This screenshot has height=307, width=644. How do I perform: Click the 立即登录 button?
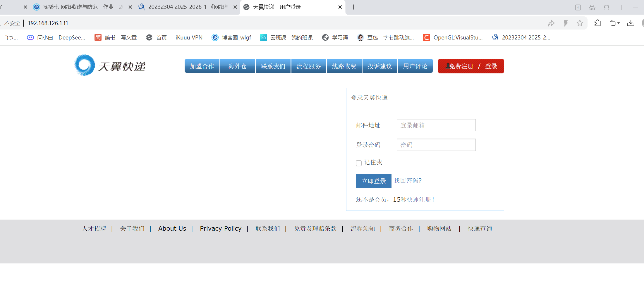pos(373,181)
